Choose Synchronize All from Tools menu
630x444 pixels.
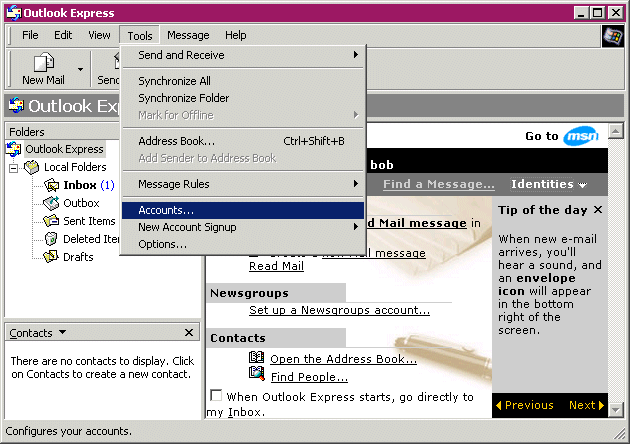tap(243, 81)
